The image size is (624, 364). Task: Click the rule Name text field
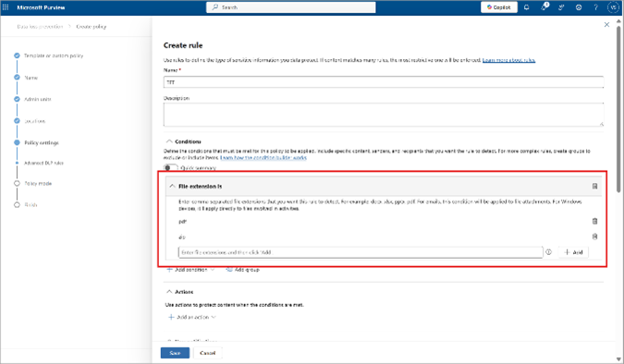coord(384,82)
